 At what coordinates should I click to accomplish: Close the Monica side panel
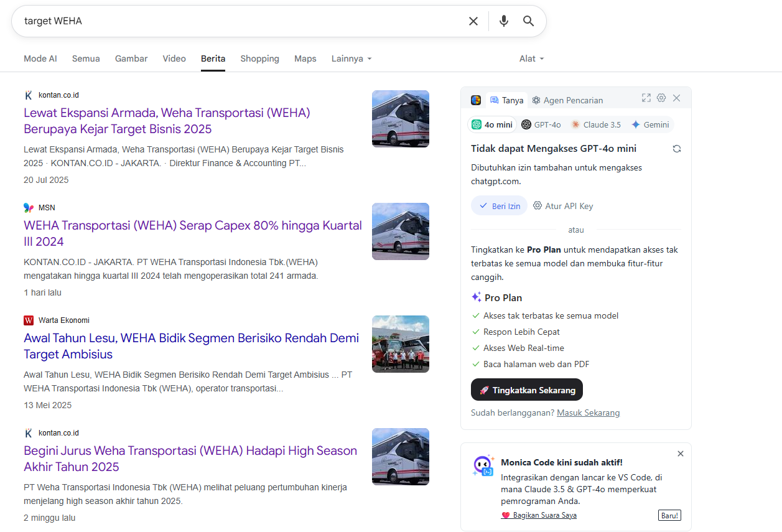677,98
